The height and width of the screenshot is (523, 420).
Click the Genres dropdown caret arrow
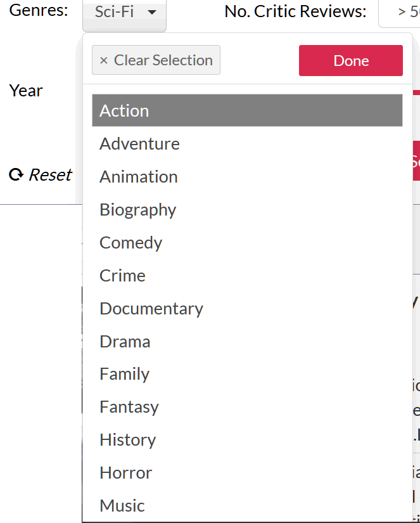(x=152, y=12)
